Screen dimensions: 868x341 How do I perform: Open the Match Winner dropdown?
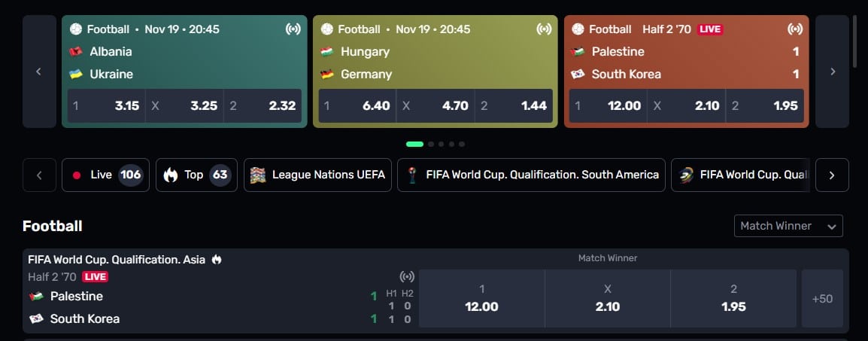click(x=788, y=226)
